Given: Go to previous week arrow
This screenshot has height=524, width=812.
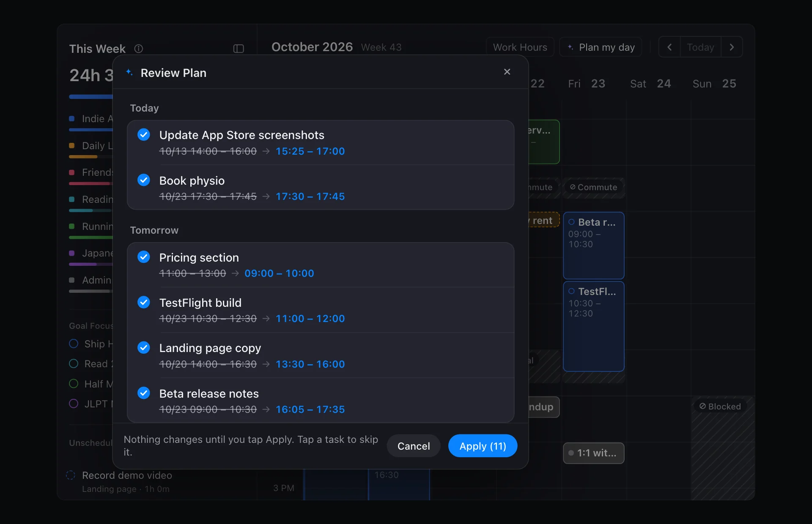Looking at the screenshot, I should pyautogui.click(x=669, y=47).
